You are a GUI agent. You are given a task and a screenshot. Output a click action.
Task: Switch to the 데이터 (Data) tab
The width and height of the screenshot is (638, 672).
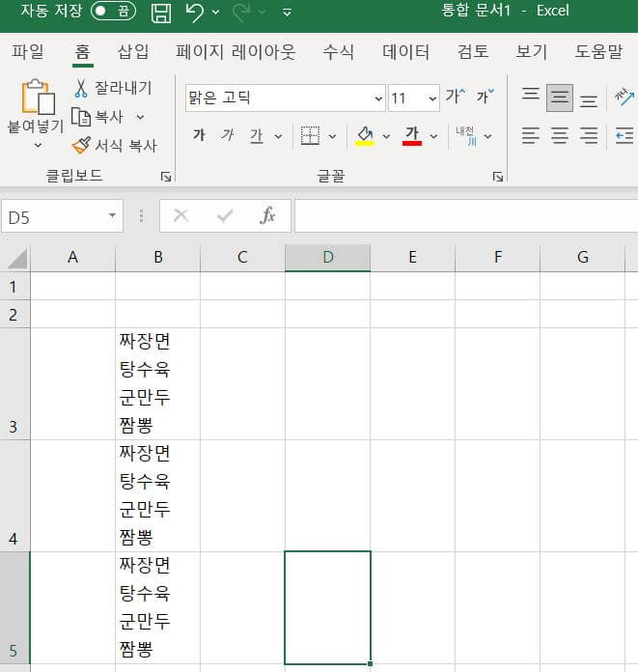click(405, 52)
